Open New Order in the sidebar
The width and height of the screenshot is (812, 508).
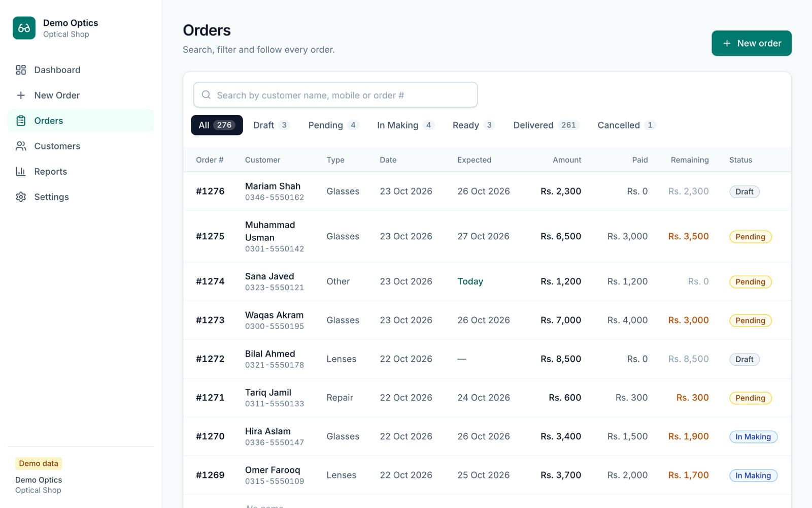click(x=81, y=95)
